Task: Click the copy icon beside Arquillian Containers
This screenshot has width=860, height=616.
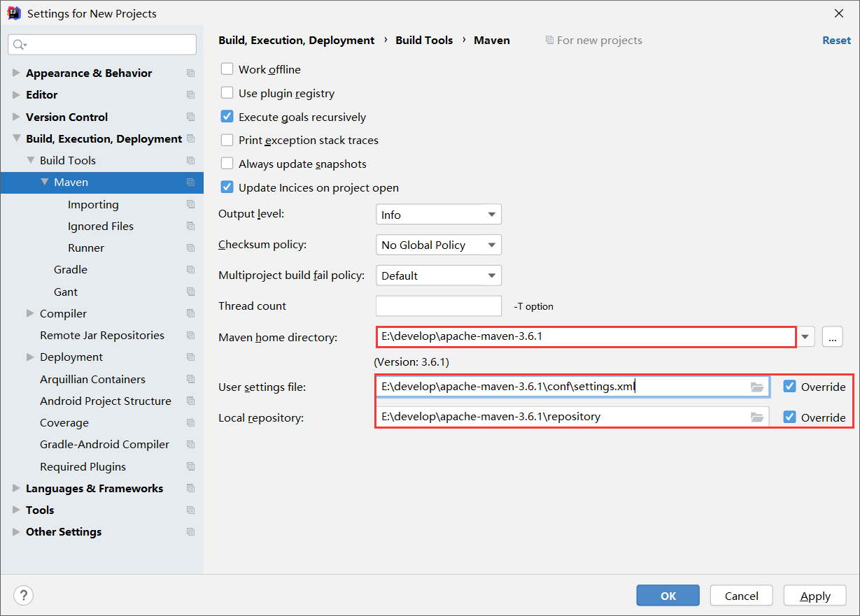Action: click(190, 380)
